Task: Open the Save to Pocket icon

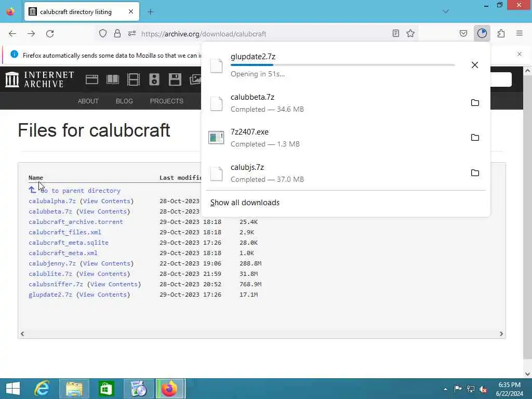Action: click(x=463, y=33)
